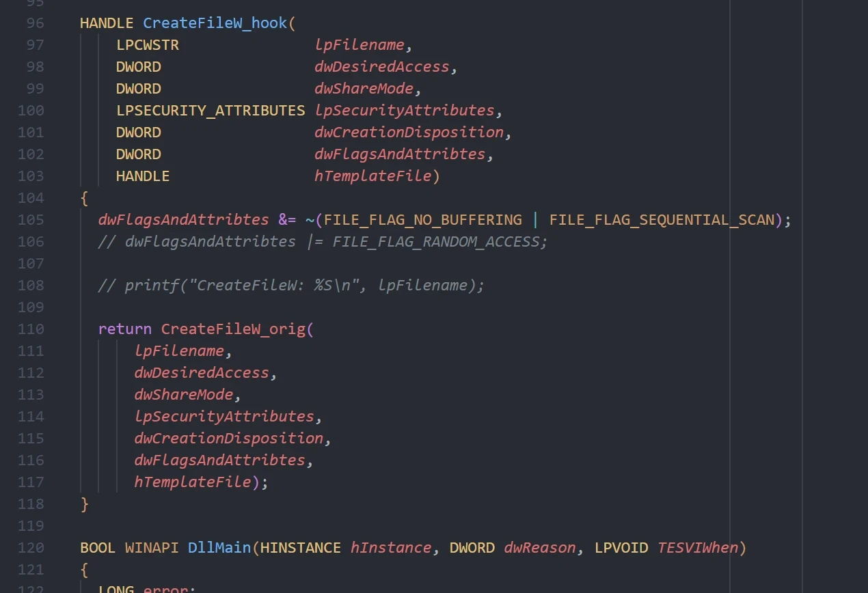Click the closing brace on line 118
The image size is (868, 593).
pyautogui.click(x=84, y=504)
